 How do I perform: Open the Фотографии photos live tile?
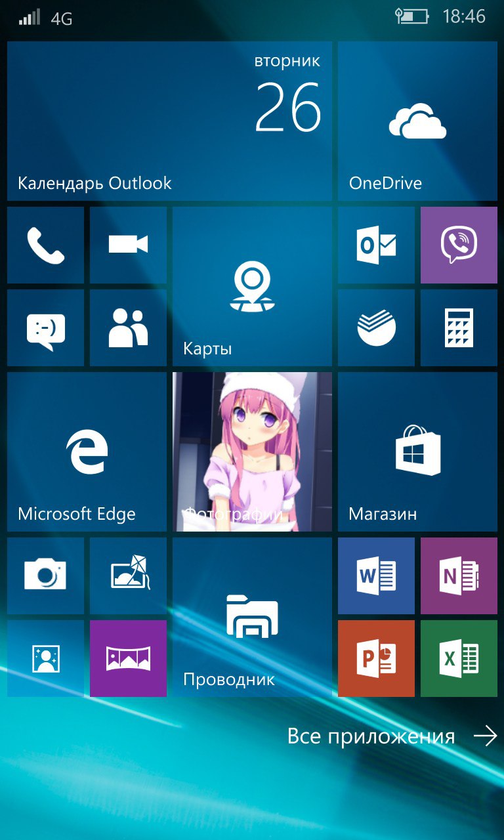(252, 451)
